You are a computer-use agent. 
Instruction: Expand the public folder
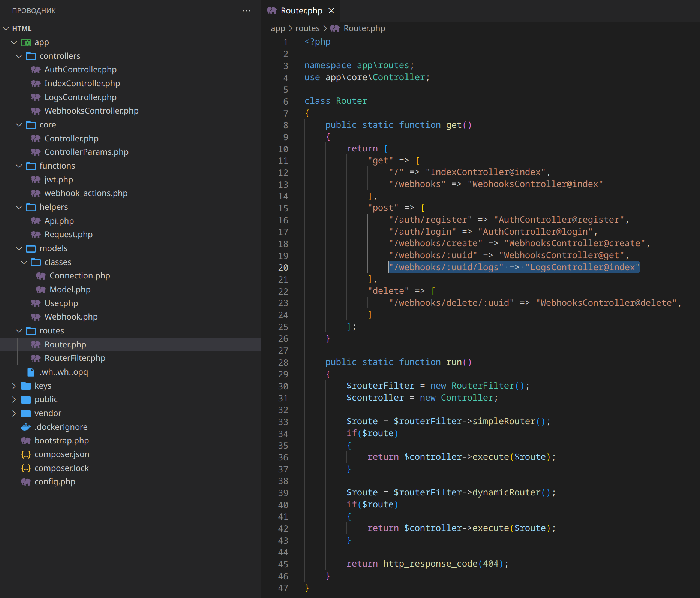point(14,399)
